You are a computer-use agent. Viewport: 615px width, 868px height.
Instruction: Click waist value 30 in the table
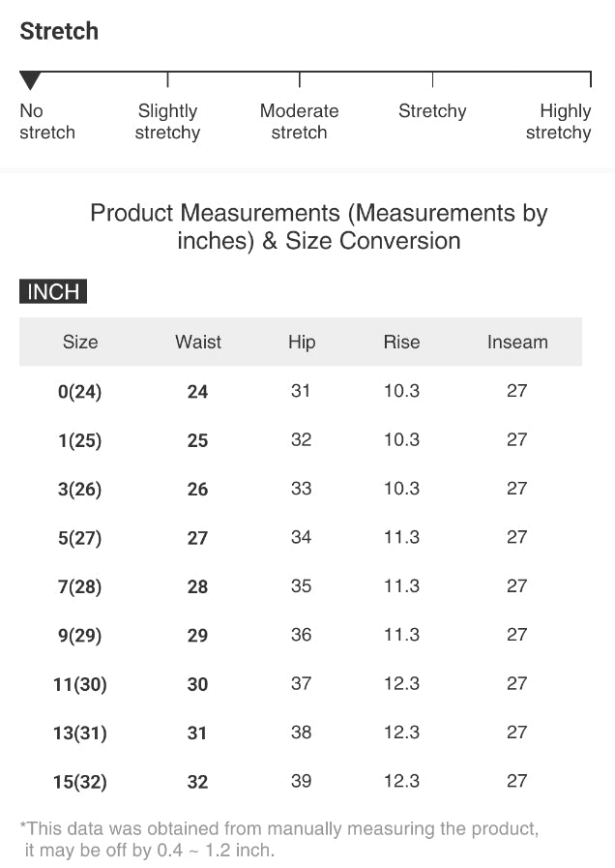pos(197,684)
